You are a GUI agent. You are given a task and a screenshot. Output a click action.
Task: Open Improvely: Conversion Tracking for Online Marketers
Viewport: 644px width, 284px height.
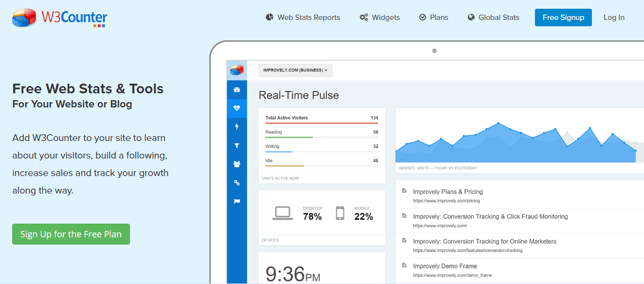point(484,241)
